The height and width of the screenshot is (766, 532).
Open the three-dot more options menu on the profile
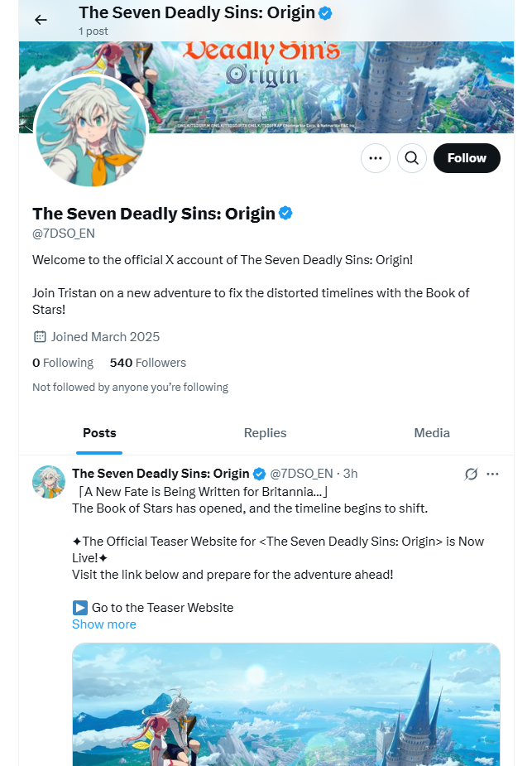click(376, 158)
